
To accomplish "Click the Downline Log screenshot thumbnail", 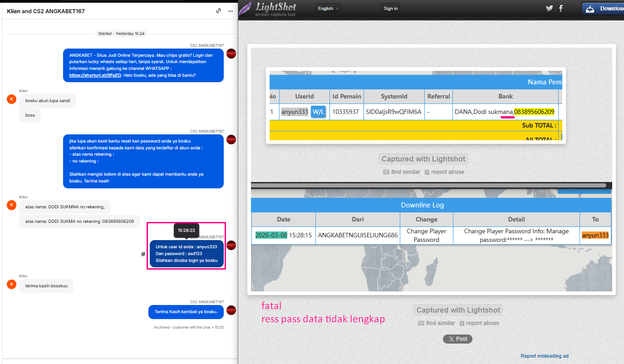I will [431, 240].
